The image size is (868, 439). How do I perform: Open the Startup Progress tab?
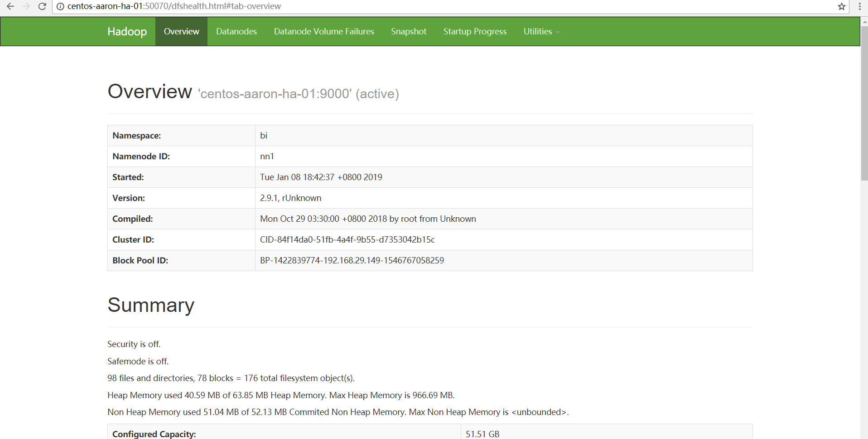click(x=475, y=31)
